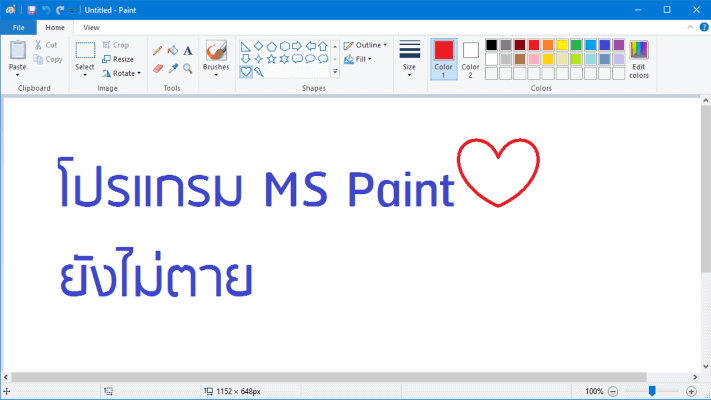
Task: Activate the Color 2 background selector
Action: pyautogui.click(x=470, y=58)
